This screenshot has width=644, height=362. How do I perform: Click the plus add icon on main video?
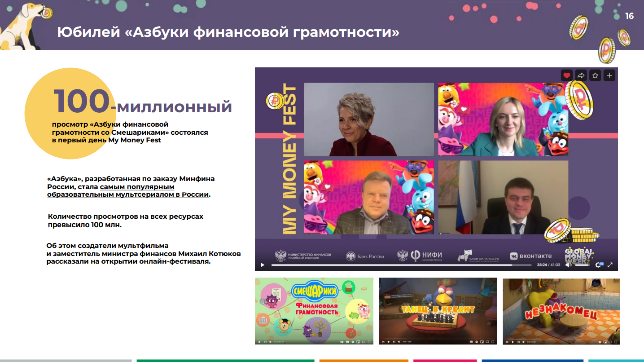pos(609,75)
